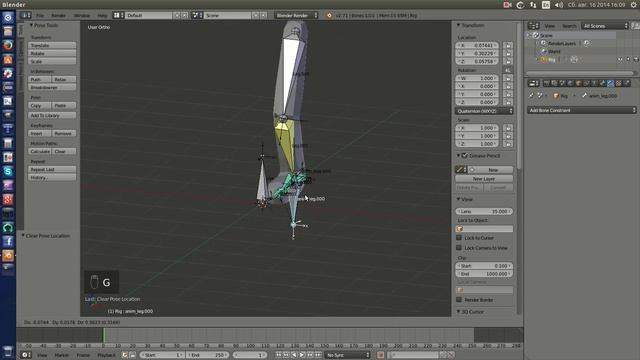Enable Lock to Cursor checkbox

point(459,238)
